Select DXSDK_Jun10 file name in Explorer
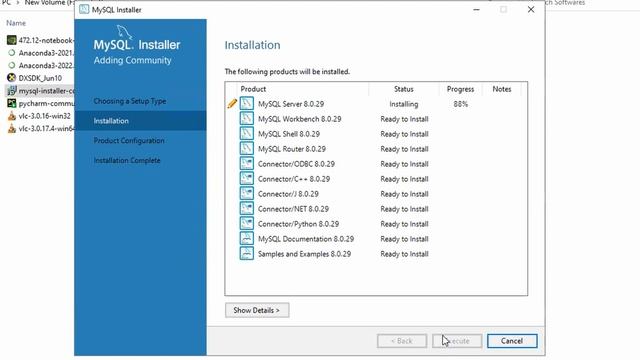 [x=40, y=78]
